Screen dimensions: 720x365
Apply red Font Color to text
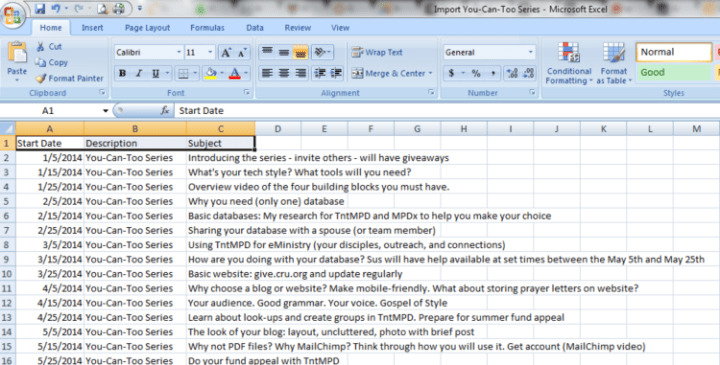(235, 73)
